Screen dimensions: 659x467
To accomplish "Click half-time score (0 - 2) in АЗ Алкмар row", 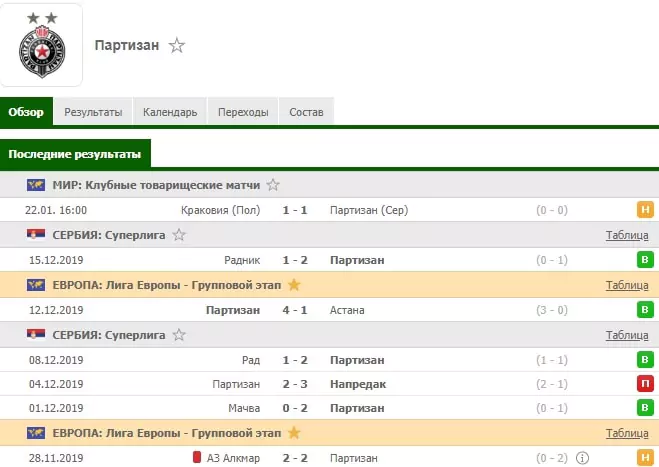I will (552, 458).
